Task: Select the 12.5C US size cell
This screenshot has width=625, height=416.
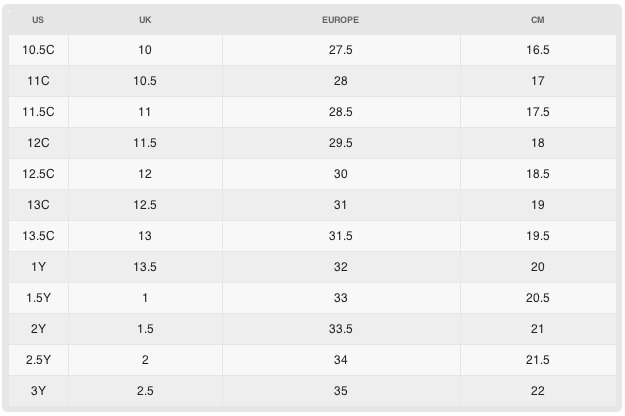Action: point(38,174)
